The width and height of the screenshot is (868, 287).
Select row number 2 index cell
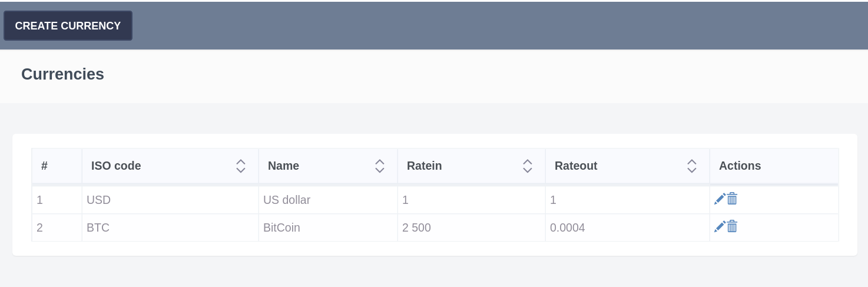(x=40, y=227)
